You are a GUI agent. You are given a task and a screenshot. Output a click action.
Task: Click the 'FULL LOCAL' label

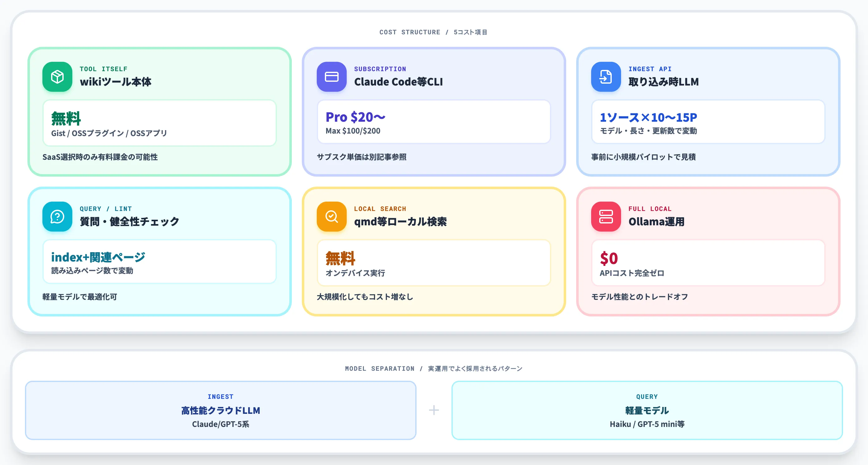tap(650, 209)
